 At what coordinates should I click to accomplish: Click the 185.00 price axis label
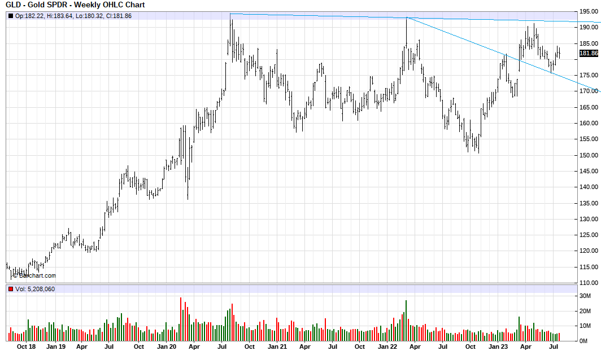(589, 43)
